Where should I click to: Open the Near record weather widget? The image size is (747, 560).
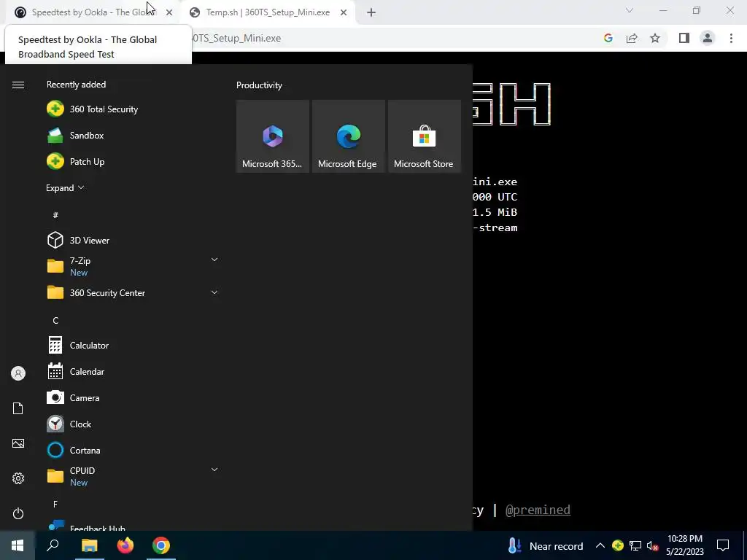[x=546, y=545]
